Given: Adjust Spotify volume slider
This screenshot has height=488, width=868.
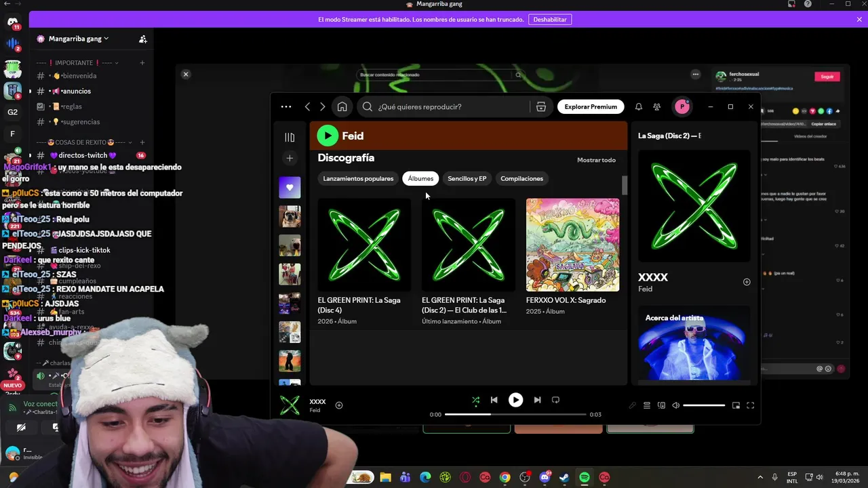Looking at the screenshot, I should pyautogui.click(x=704, y=405).
